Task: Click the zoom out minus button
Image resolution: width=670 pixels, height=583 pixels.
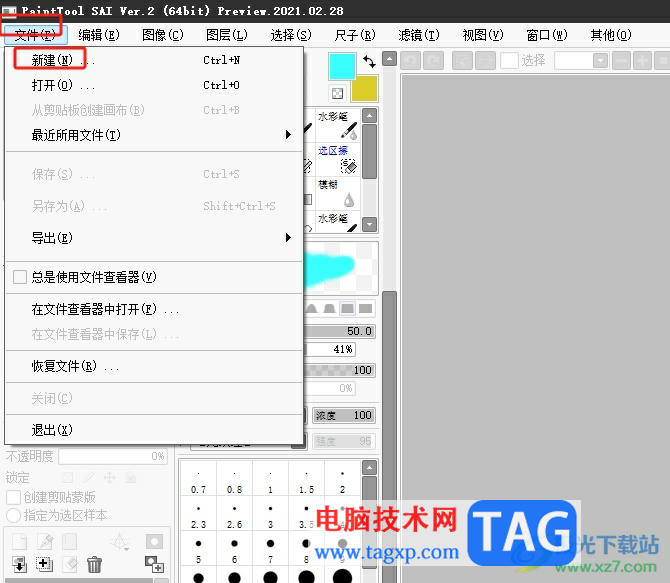Action: [621, 61]
